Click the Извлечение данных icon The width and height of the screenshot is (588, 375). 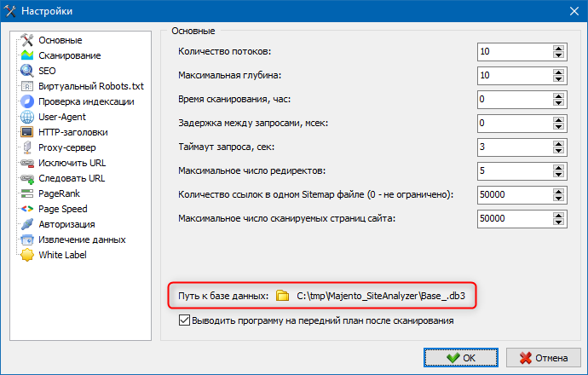(27, 239)
